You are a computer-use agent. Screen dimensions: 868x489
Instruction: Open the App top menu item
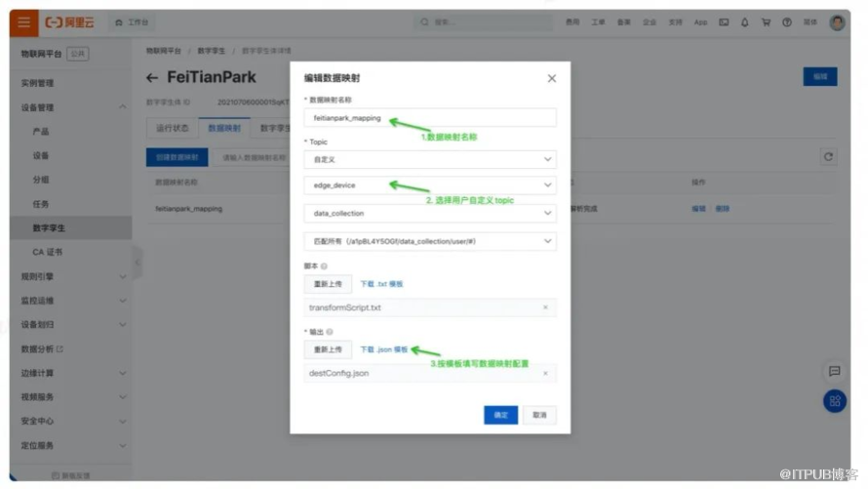700,22
